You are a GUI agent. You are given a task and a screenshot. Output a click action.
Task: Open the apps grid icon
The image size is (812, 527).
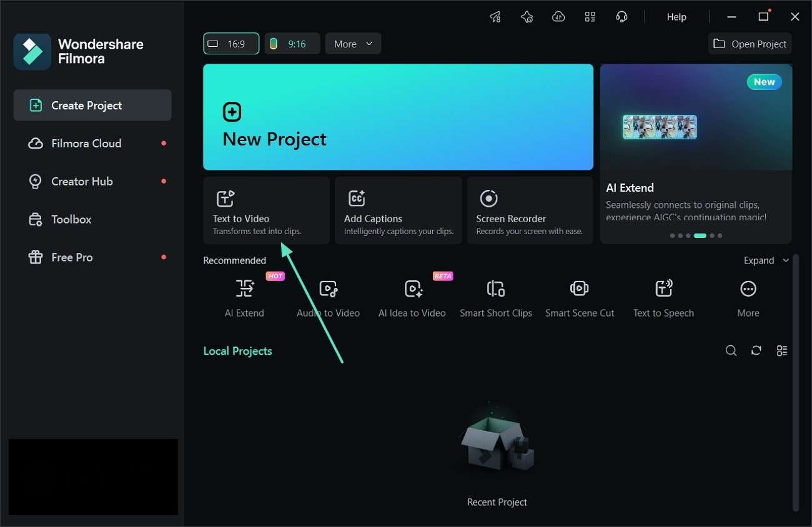pos(590,17)
